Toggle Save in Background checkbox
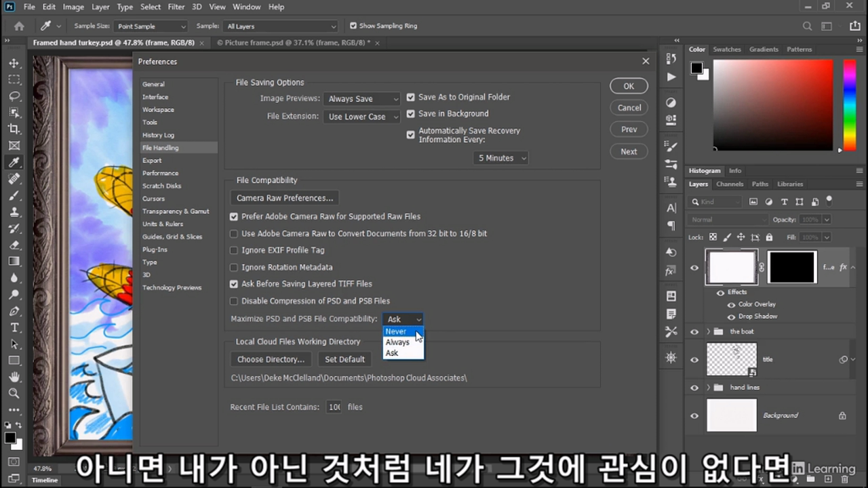This screenshot has height=488, width=868. click(x=410, y=114)
